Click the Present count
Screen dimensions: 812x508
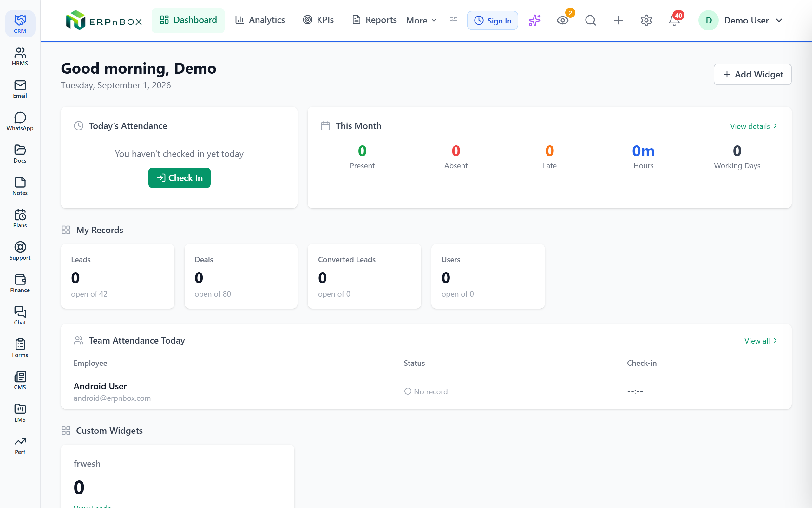[x=362, y=151]
